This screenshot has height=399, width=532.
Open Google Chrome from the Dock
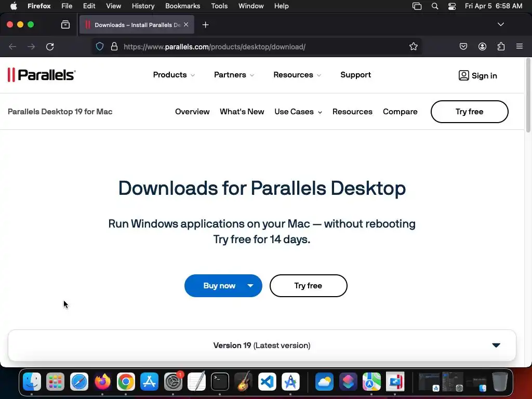[x=126, y=382]
